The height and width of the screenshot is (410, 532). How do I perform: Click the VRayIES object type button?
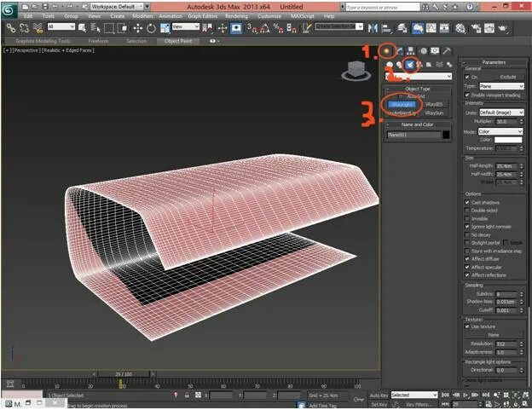pyautogui.click(x=434, y=105)
